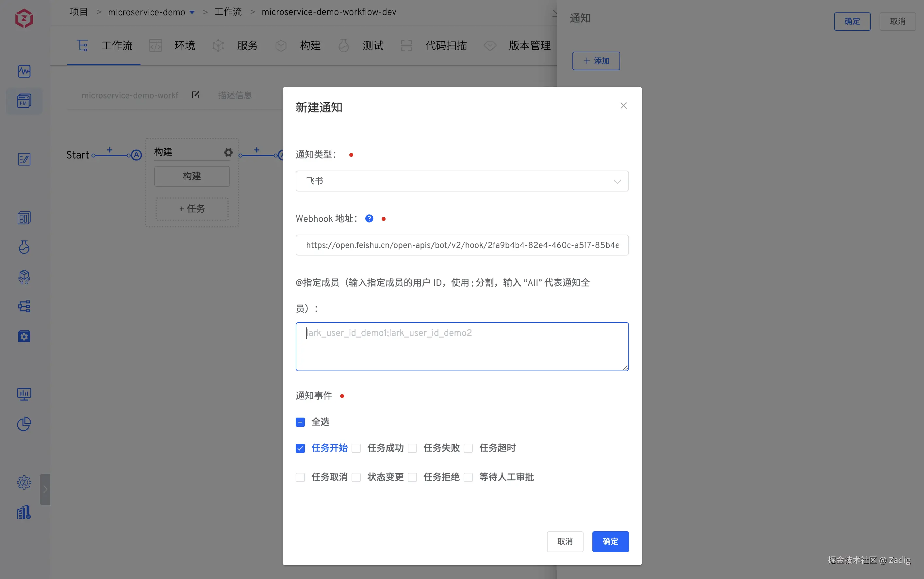Click the blue Webhook help question icon
This screenshot has height=579, width=924.
tap(369, 219)
